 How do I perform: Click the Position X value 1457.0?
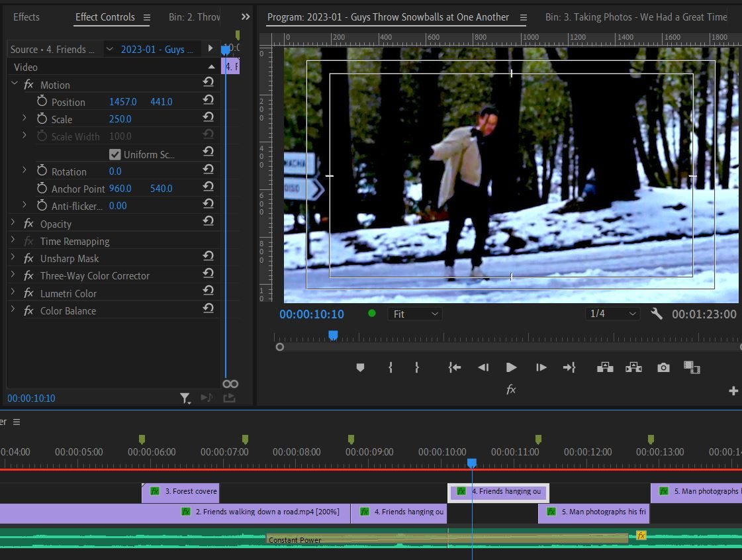pos(122,102)
